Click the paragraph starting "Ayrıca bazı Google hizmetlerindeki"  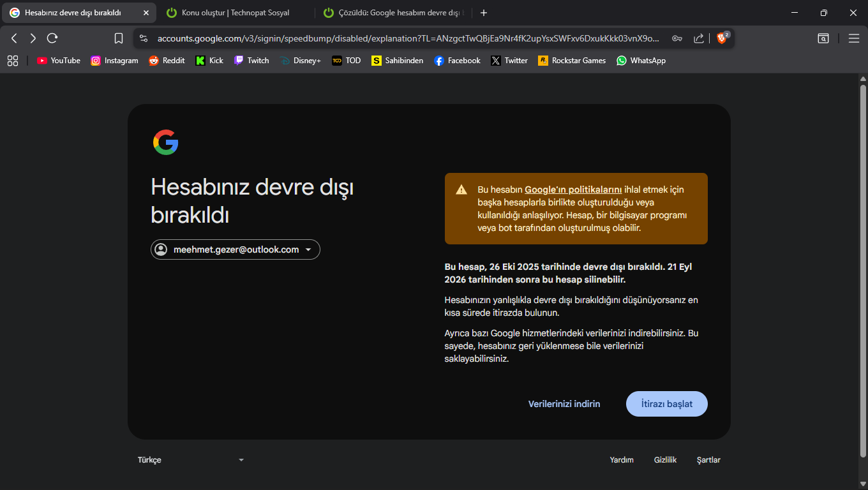[x=571, y=346]
